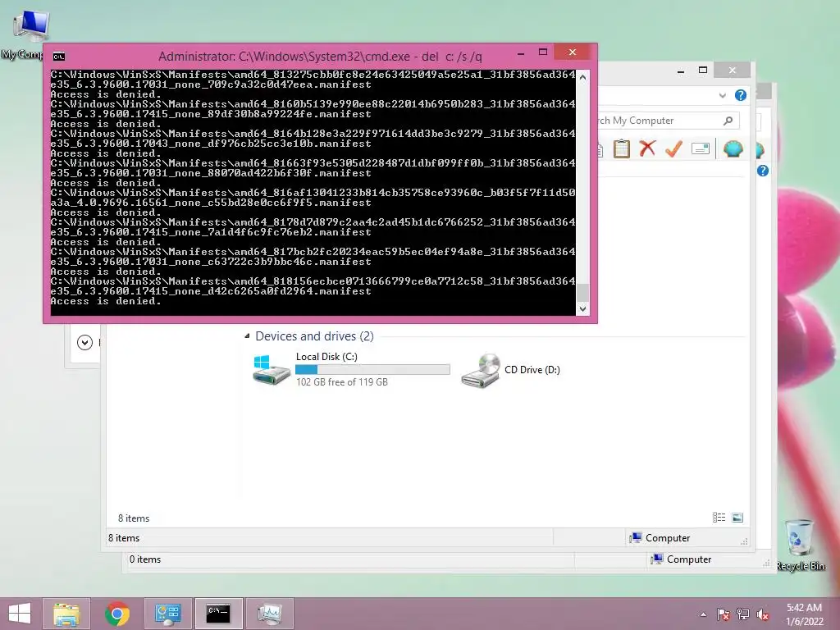The width and height of the screenshot is (840, 630).
Task: Open File Explorer from the taskbar
Action: [66, 614]
